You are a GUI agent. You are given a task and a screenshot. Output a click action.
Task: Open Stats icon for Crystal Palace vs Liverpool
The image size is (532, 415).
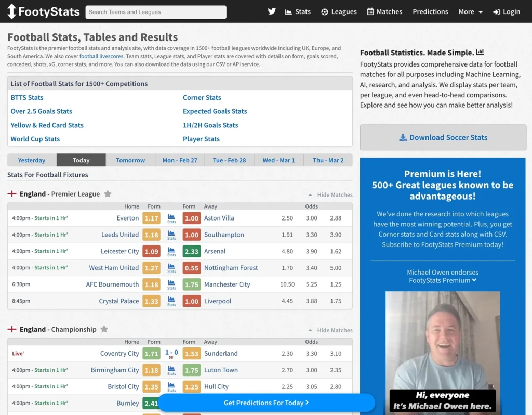[171, 301]
